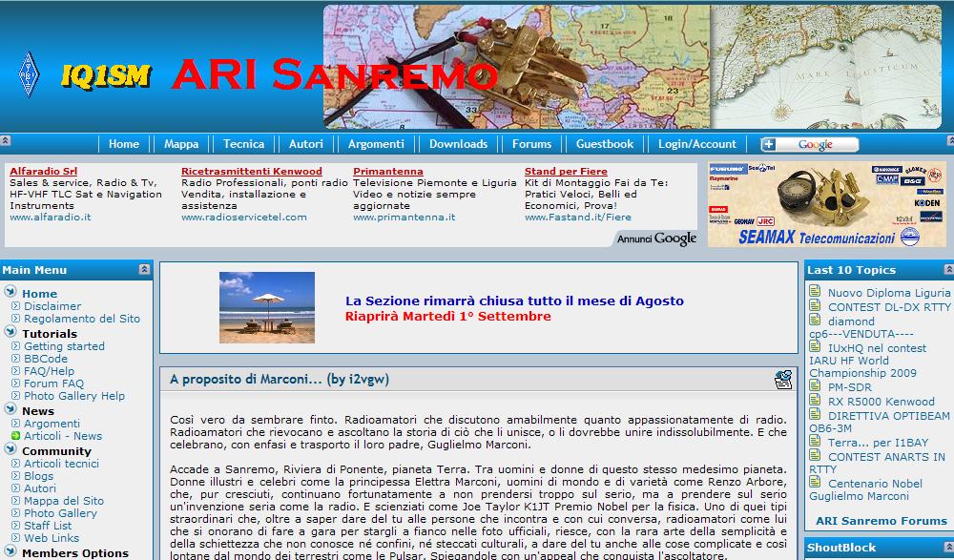954x560 pixels.
Task: Open Argomenti in the navigation bar
Action: pyautogui.click(x=376, y=144)
